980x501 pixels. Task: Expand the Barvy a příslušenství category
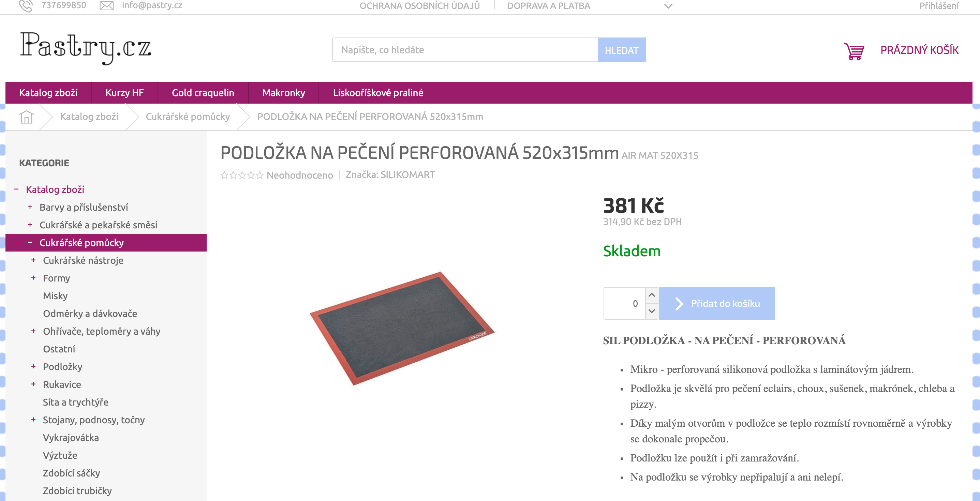click(x=30, y=207)
